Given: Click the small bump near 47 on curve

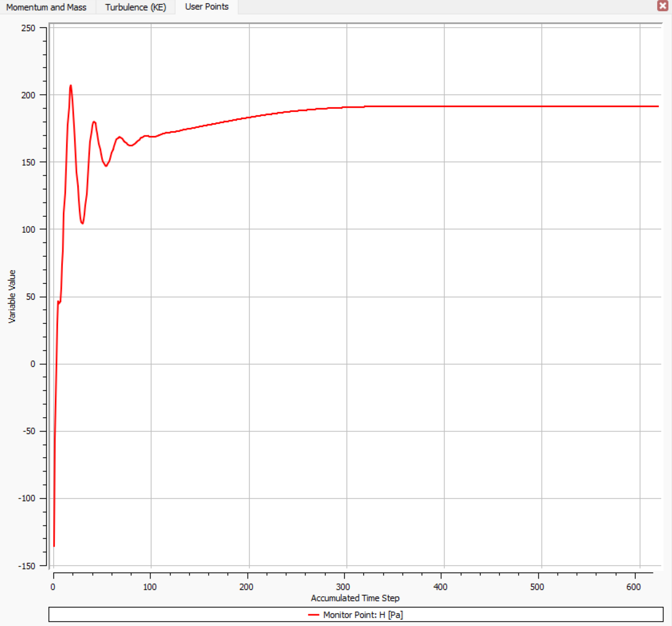Looking at the screenshot, I should point(59,302).
